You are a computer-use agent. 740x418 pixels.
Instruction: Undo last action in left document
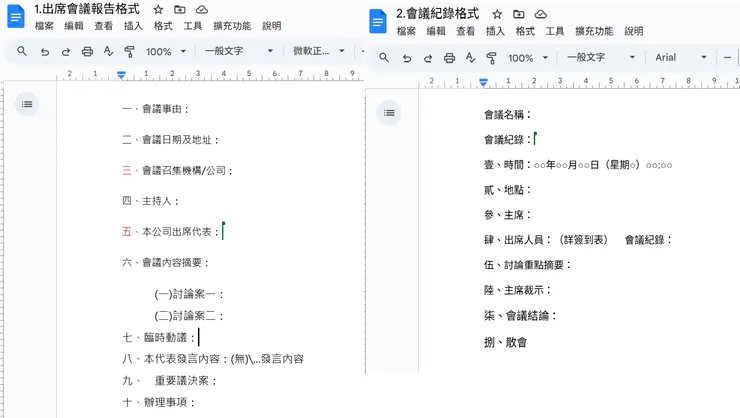[45, 51]
